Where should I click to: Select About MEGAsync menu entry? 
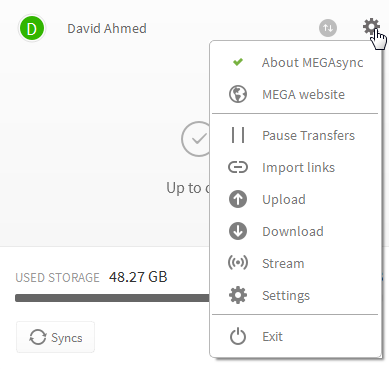[x=295, y=62]
